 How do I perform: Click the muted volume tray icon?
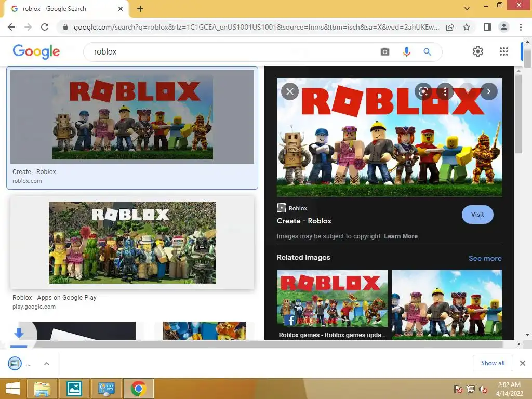point(483,389)
